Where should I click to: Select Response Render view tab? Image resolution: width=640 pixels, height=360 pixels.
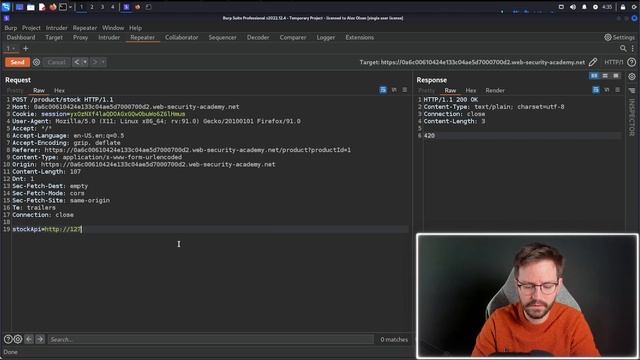tap(495, 90)
